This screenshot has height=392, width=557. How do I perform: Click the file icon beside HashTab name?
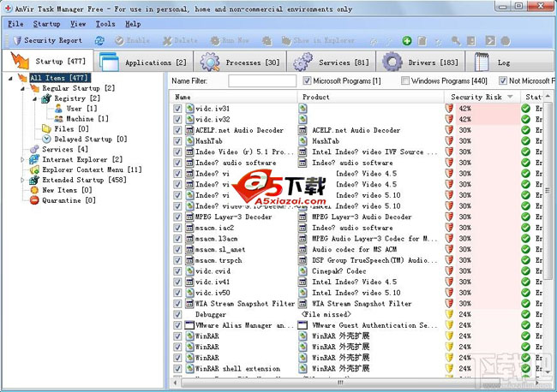coord(189,141)
